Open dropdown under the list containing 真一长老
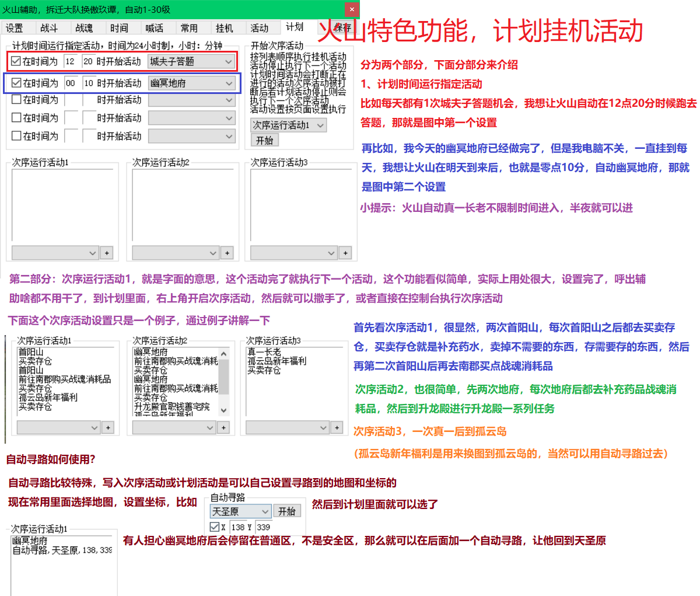Screen dimensions: 700x596 click(287, 428)
